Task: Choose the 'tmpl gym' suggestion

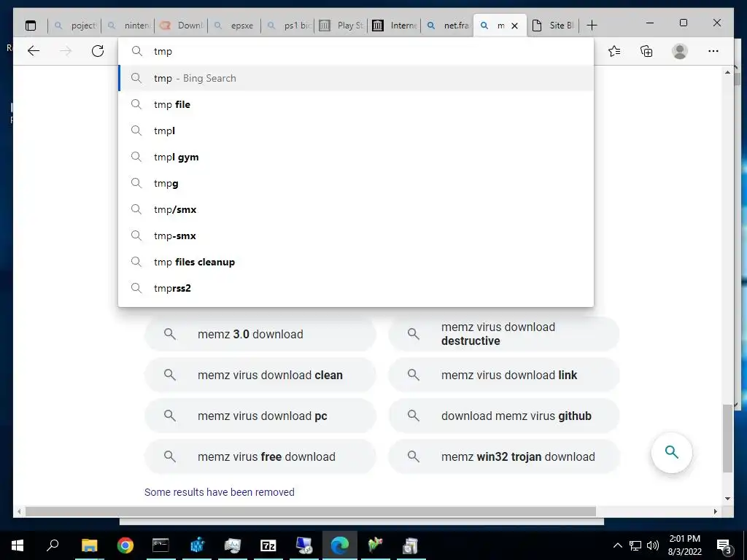Action: (x=356, y=157)
